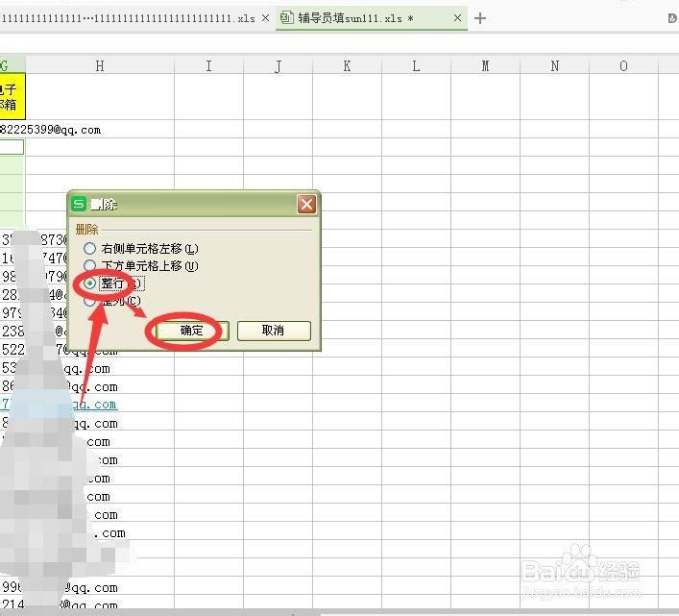
Task: Switch to the 1111…1111.xls document tab
Action: [x=128, y=18]
